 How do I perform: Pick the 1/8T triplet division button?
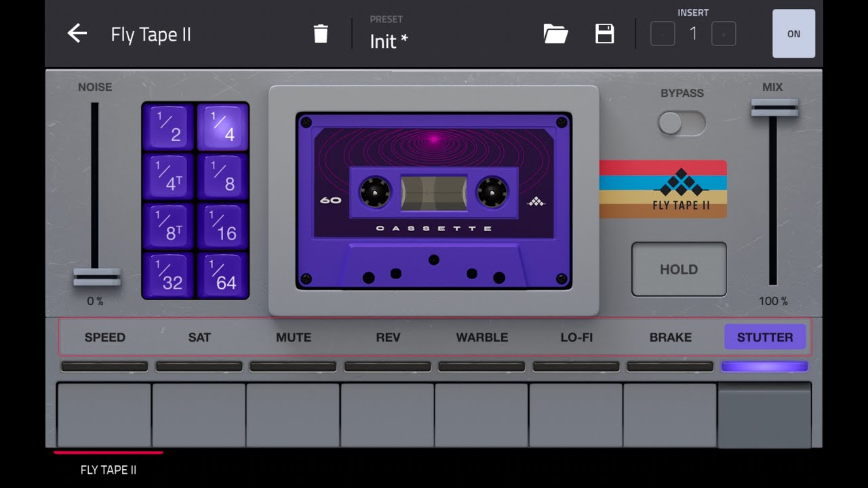click(x=169, y=226)
